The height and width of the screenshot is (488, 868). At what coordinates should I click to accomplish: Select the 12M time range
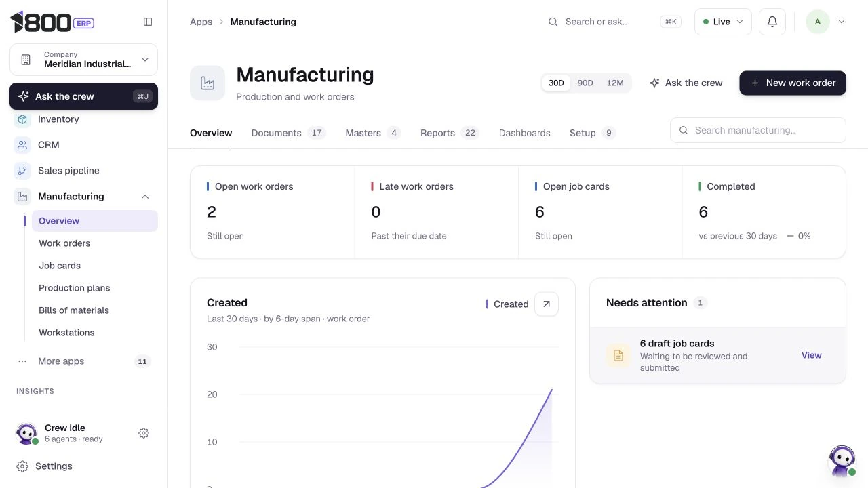click(615, 83)
